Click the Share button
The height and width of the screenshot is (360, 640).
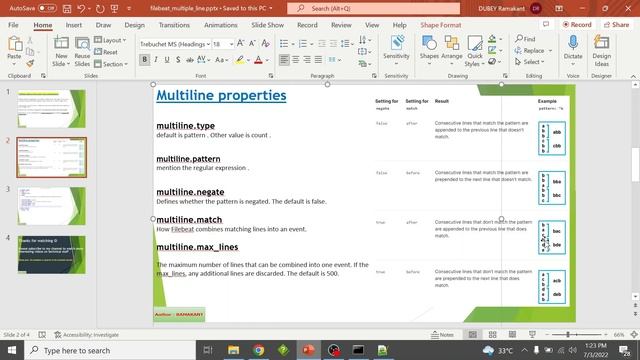coord(616,24)
